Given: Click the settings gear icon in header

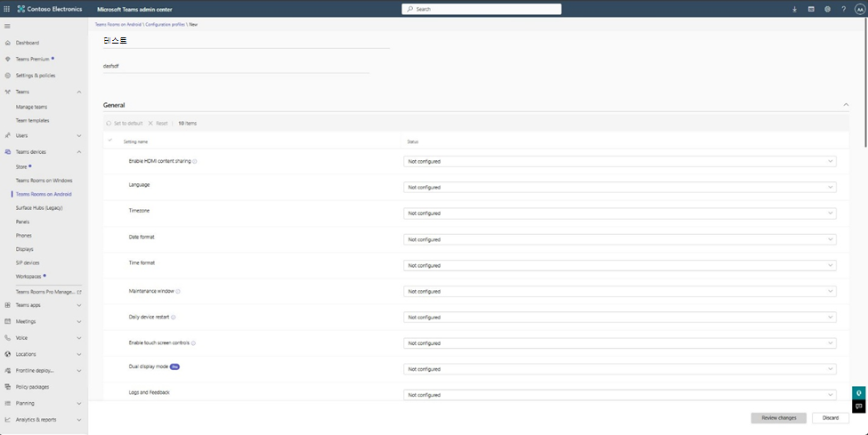Looking at the screenshot, I should click(827, 9).
